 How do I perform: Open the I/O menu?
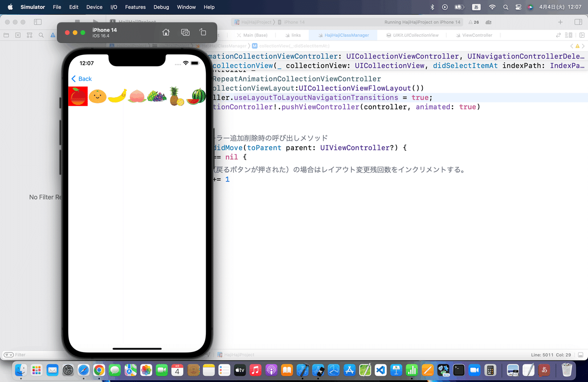click(114, 7)
